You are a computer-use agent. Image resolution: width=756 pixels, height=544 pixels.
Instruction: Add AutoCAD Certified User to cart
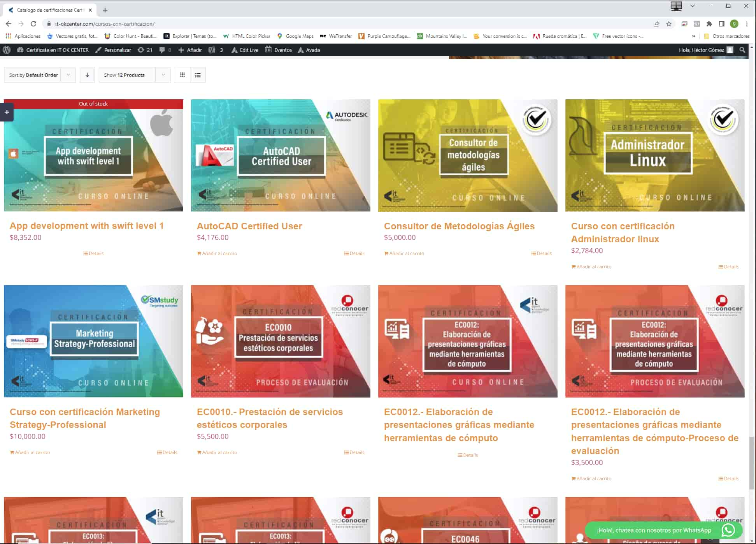pos(217,254)
